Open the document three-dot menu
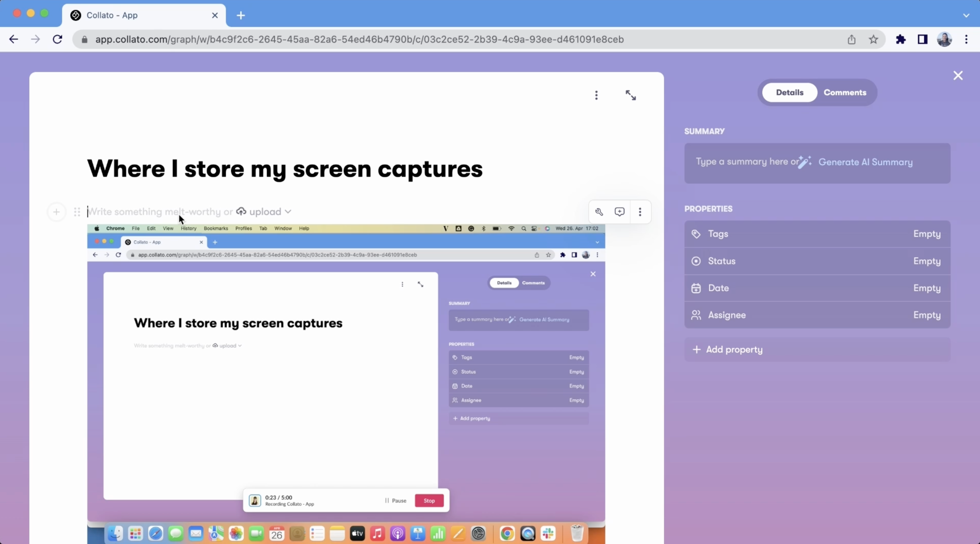 click(596, 95)
